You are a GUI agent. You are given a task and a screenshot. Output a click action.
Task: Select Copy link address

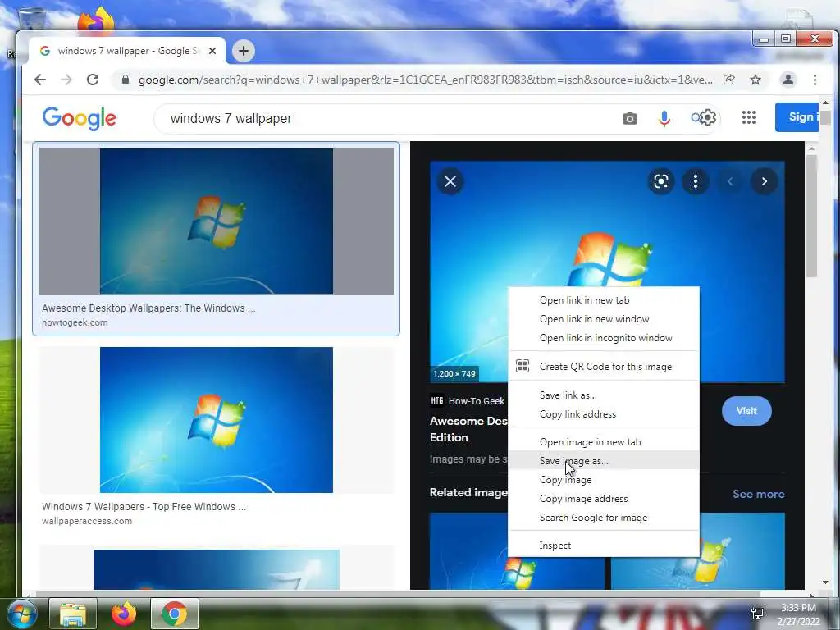coord(603,414)
